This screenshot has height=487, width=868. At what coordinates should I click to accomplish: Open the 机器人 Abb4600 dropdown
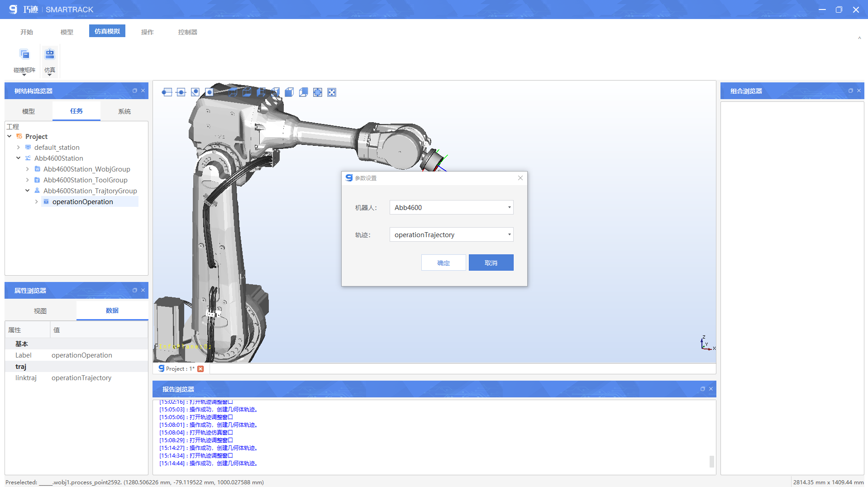tap(451, 207)
